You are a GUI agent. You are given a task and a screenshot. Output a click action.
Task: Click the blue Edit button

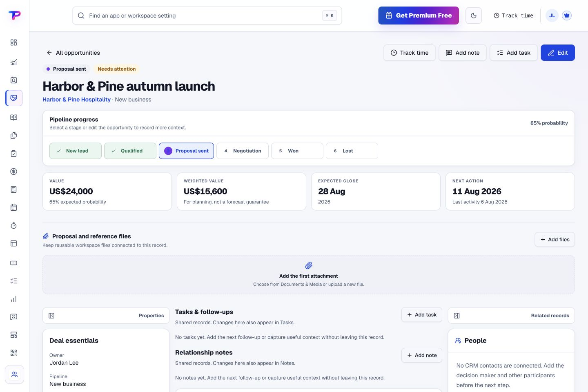[x=558, y=53]
